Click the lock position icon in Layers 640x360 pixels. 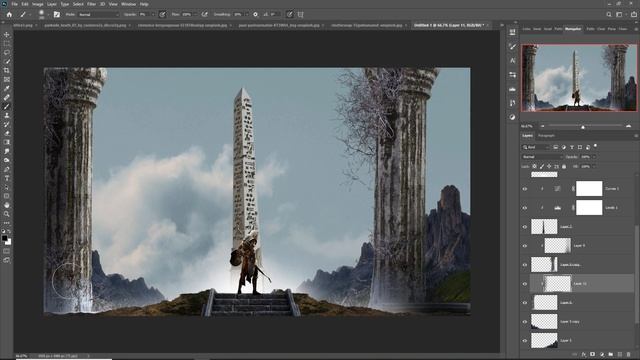pos(549,167)
